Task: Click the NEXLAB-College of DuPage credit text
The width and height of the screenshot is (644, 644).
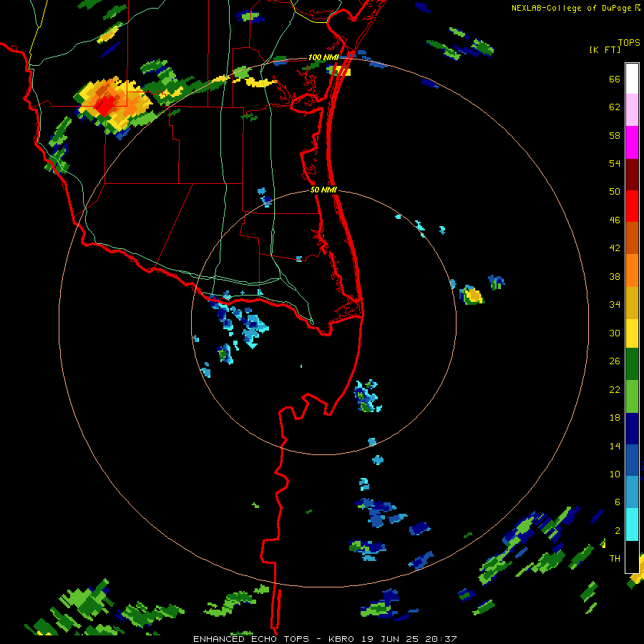Action: click(x=571, y=8)
